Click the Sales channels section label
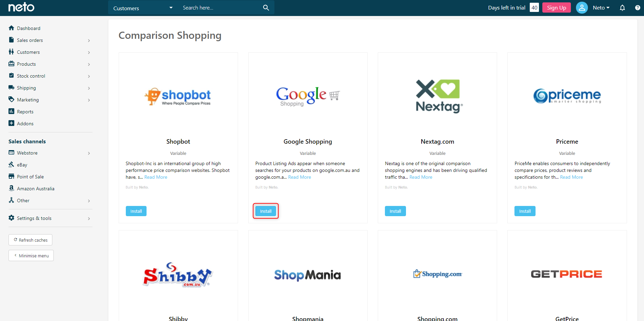The width and height of the screenshot is (644, 321). [x=27, y=141]
